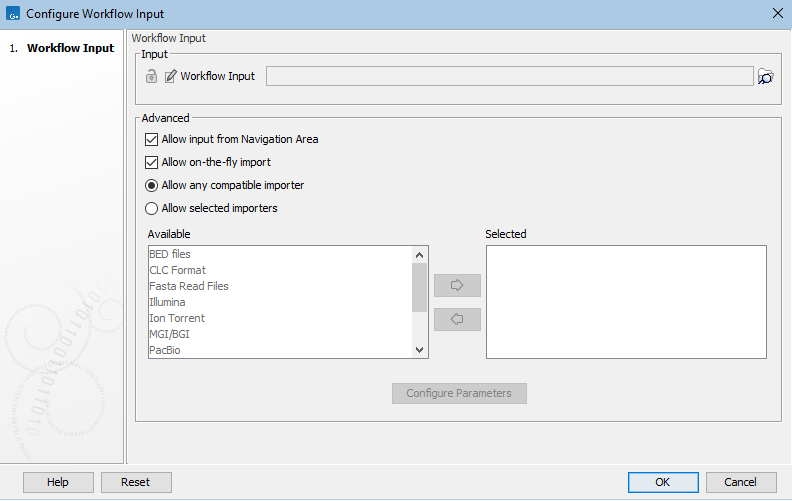Confirm with the OK button

663,482
